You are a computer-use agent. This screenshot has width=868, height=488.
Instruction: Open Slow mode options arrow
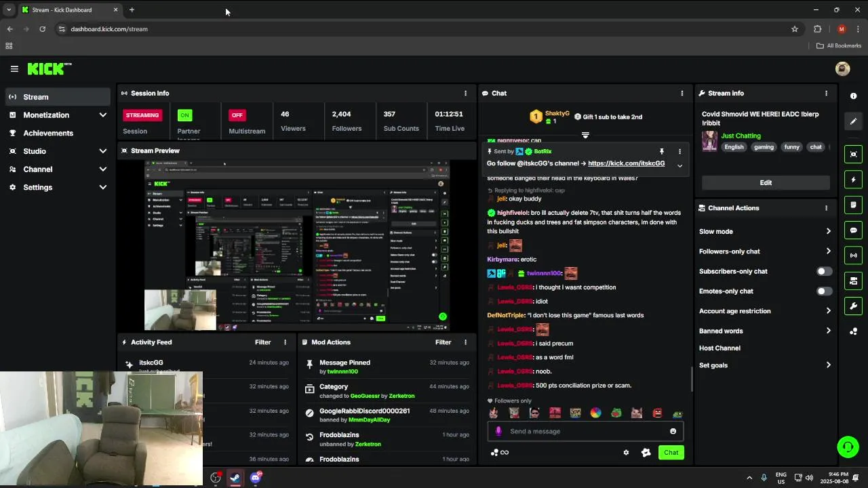point(828,231)
